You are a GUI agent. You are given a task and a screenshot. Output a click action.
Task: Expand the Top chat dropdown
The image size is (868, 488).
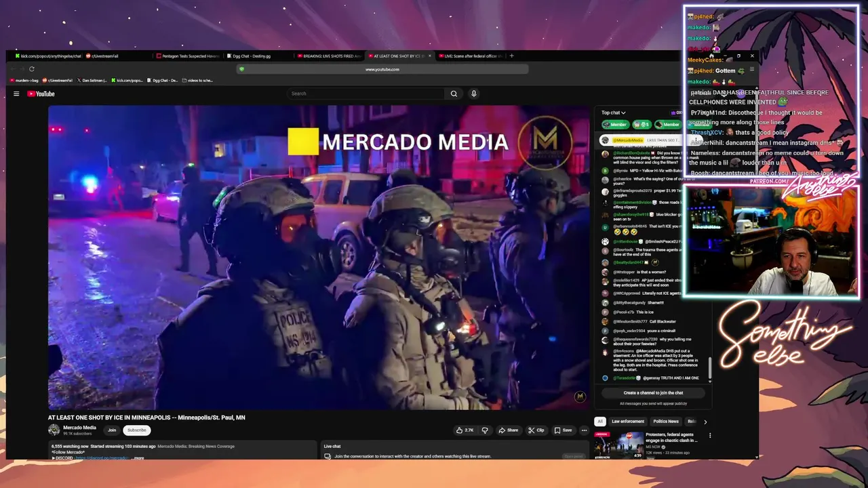tap(613, 113)
